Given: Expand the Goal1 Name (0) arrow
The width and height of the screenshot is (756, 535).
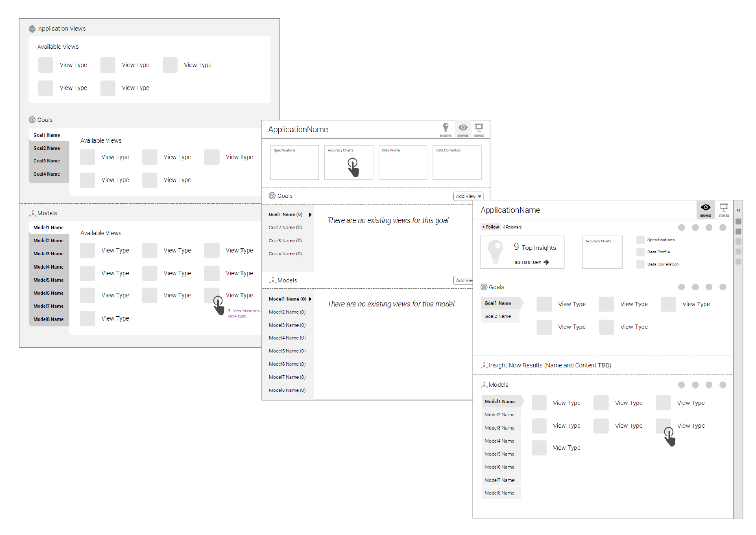Looking at the screenshot, I should [310, 214].
